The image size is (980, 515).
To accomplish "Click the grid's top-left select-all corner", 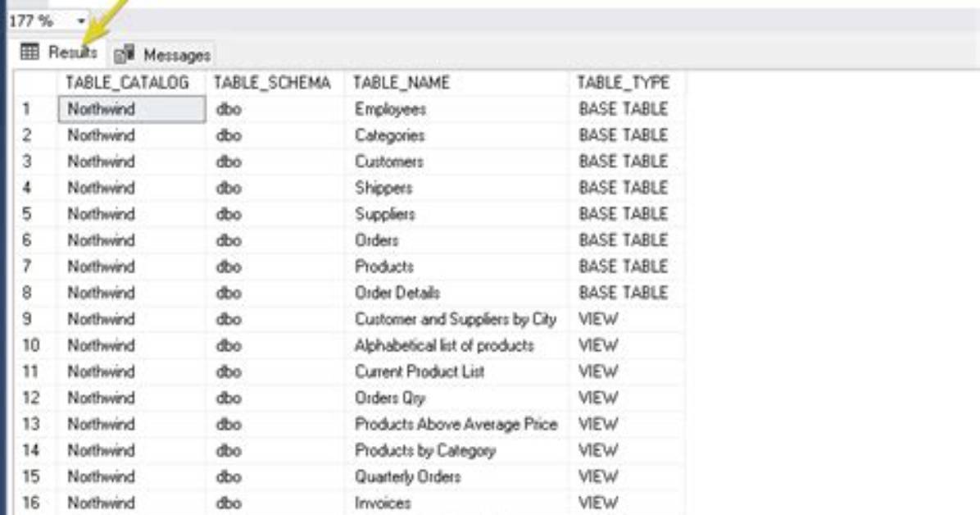I will (x=35, y=83).
